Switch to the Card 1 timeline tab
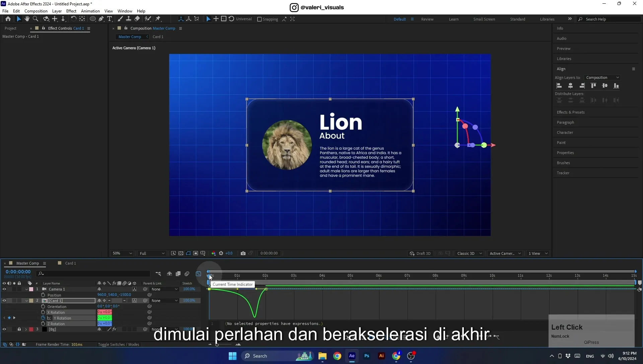The width and height of the screenshot is (643, 364). (x=70, y=263)
